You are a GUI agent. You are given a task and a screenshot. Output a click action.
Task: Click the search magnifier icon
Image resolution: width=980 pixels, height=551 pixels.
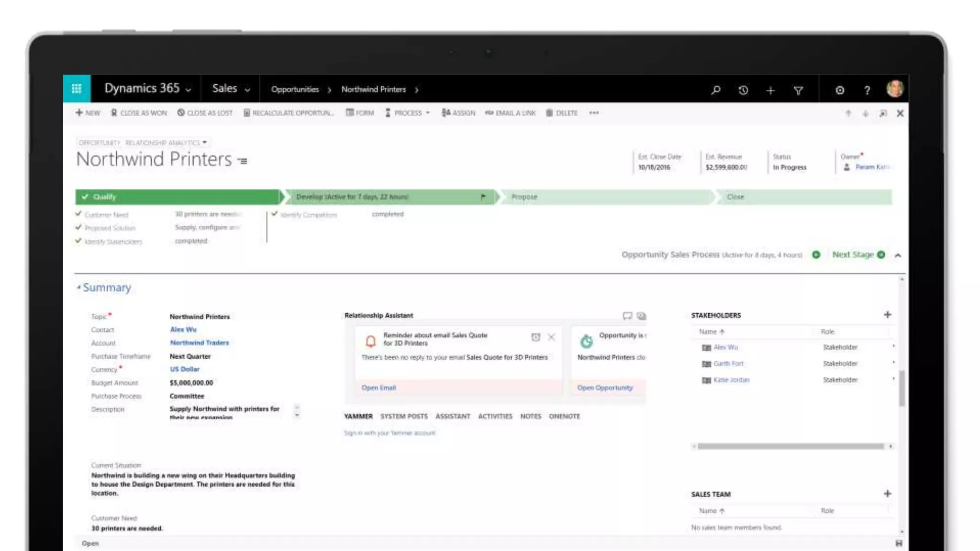716,90
